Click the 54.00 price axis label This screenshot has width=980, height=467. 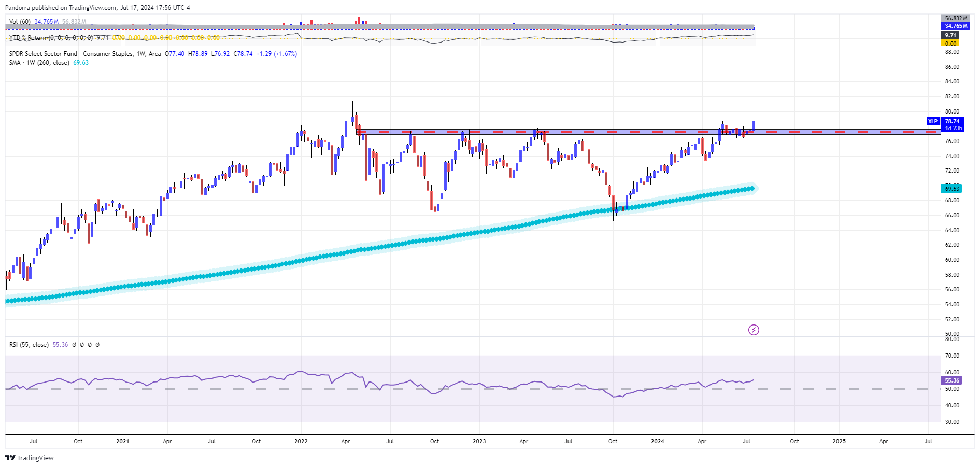point(952,304)
